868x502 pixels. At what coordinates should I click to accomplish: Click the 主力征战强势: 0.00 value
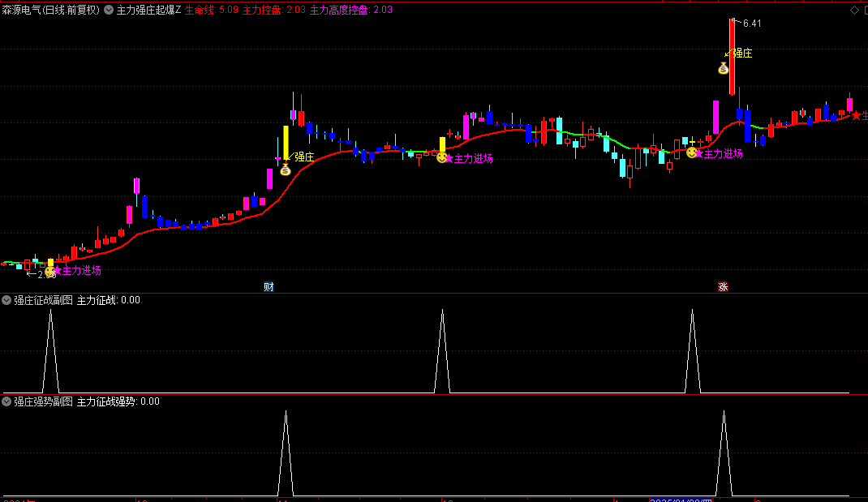118,401
